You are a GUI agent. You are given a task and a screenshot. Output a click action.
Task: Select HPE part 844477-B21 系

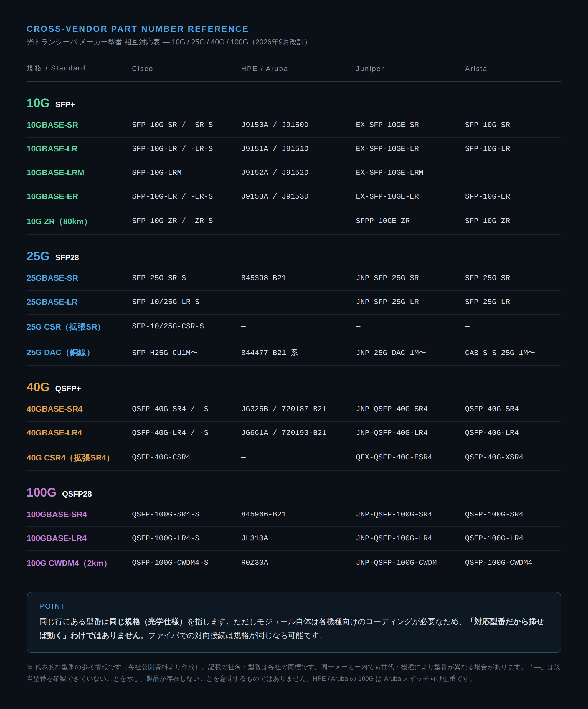[269, 353]
